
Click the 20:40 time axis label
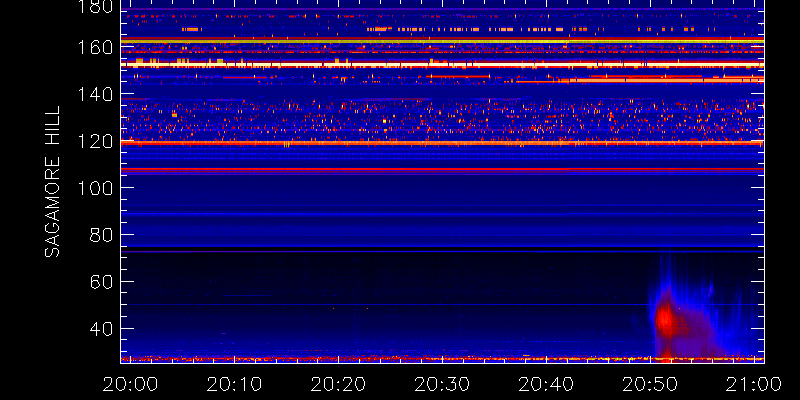point(546,384)
